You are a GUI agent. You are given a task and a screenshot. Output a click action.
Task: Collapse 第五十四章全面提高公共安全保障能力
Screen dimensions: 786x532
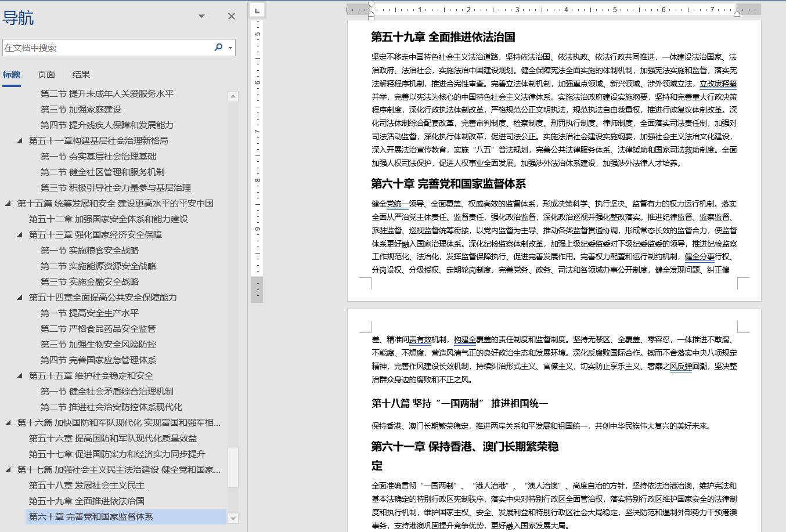coord(20,297)
